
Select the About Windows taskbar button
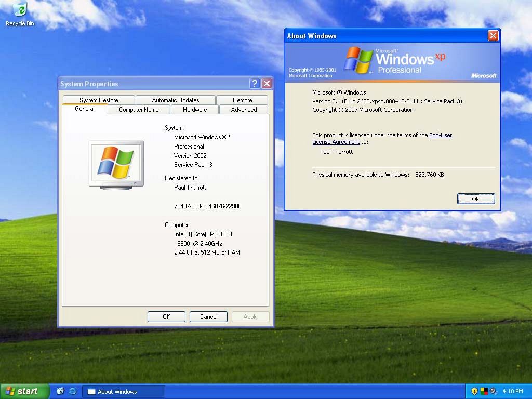[123, 391]
